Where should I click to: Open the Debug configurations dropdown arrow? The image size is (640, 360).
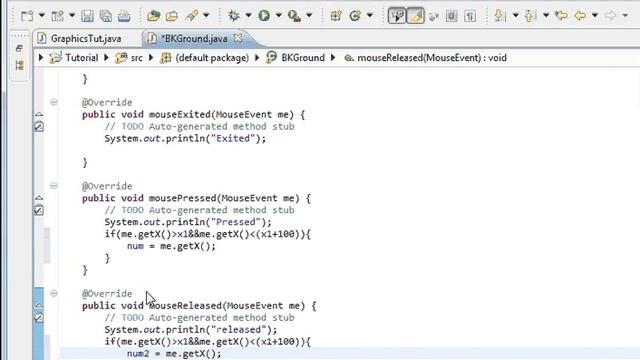(248, 16)
